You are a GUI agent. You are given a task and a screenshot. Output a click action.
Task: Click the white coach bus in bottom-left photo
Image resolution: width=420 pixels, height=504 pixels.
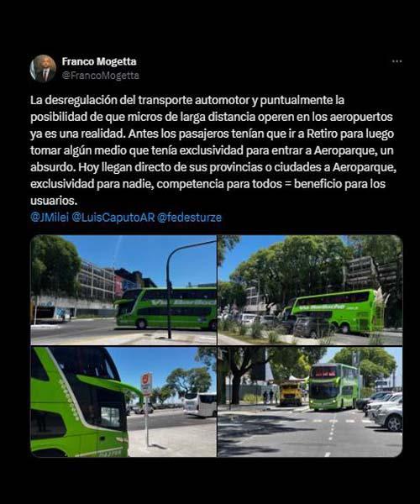coord(200,405)
